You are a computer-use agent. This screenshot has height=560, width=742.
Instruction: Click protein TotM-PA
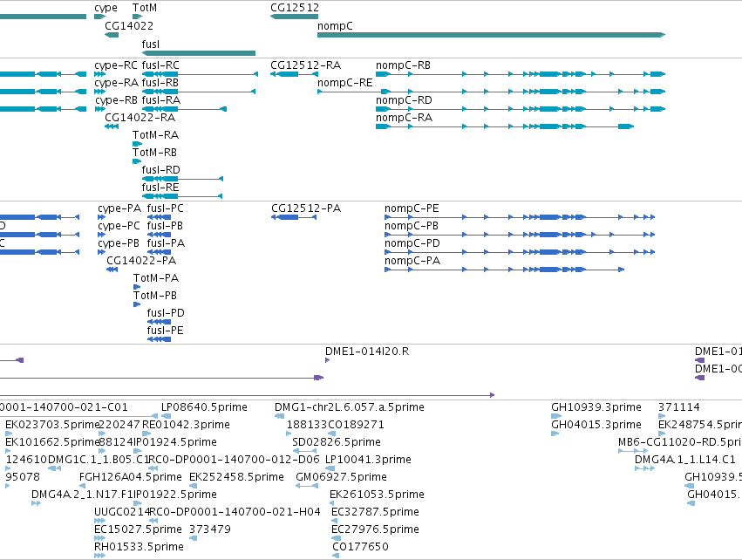click(137, 287)
